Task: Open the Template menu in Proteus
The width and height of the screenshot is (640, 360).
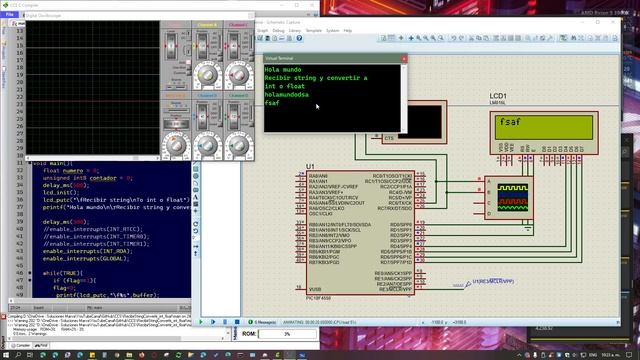Action: click(x=313, y=31)
